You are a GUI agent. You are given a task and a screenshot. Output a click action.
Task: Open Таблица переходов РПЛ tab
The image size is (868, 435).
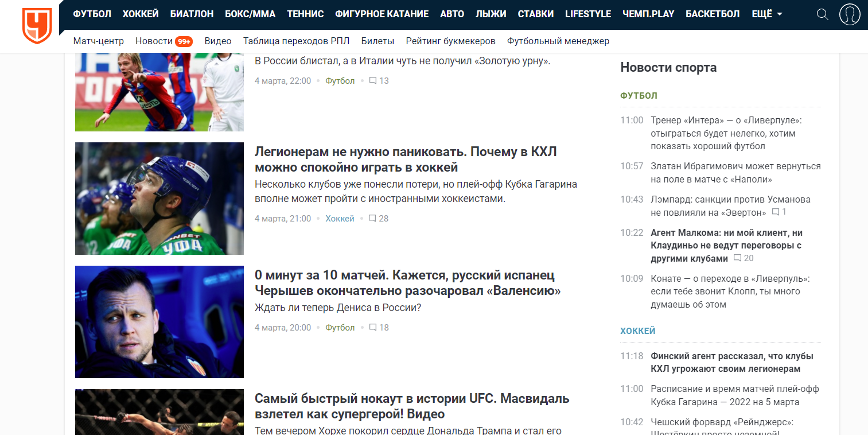pos(296,41)
